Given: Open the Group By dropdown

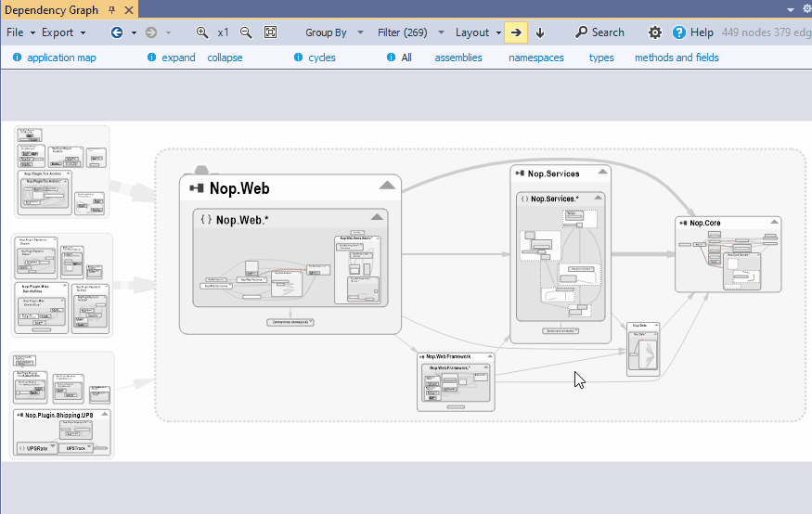Looking at the screenshot, I should pos(334,32).
